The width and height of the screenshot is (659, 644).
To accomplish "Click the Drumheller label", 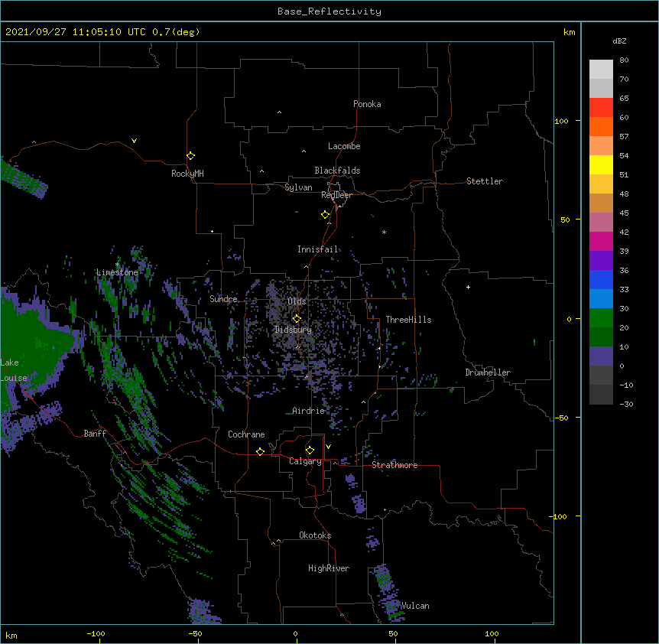I will (488, 372).
